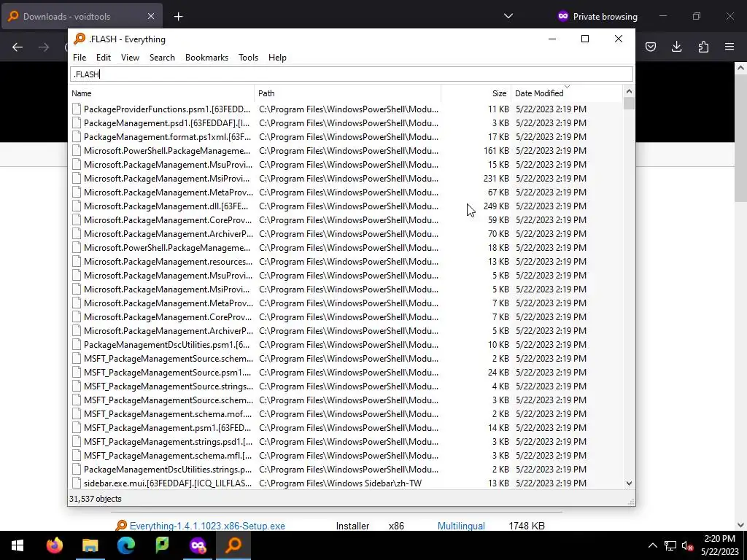The height and width of the screenshot is (560, 747).
Task: Close the Everything window
Action: click(x=619, y=39)
